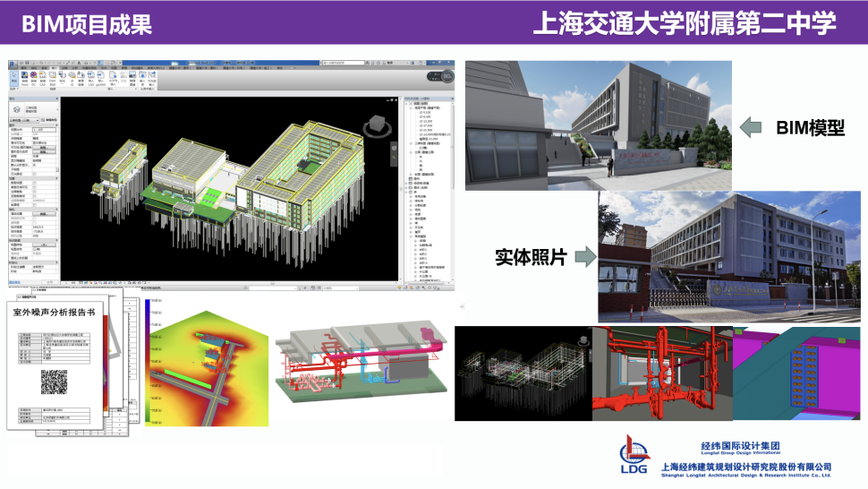The image size is (868, 489).
Task: Click the search field in Revit title bar
Action: (344, 63)
